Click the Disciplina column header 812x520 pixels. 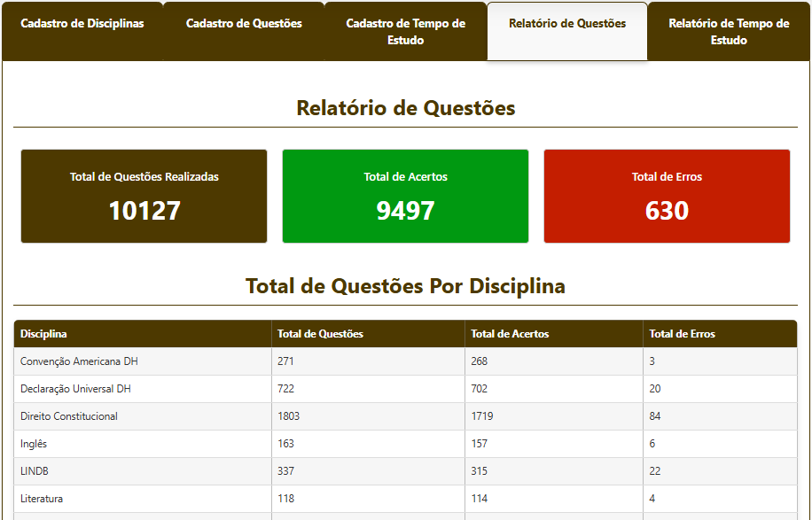(x=44, y=334)
